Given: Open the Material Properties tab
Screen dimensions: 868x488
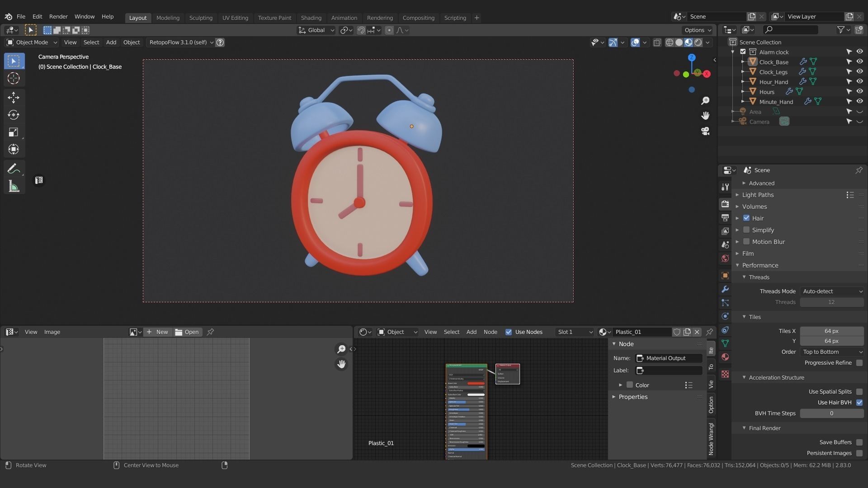Looking at the screenshot, I should click(x=725, y=357).
